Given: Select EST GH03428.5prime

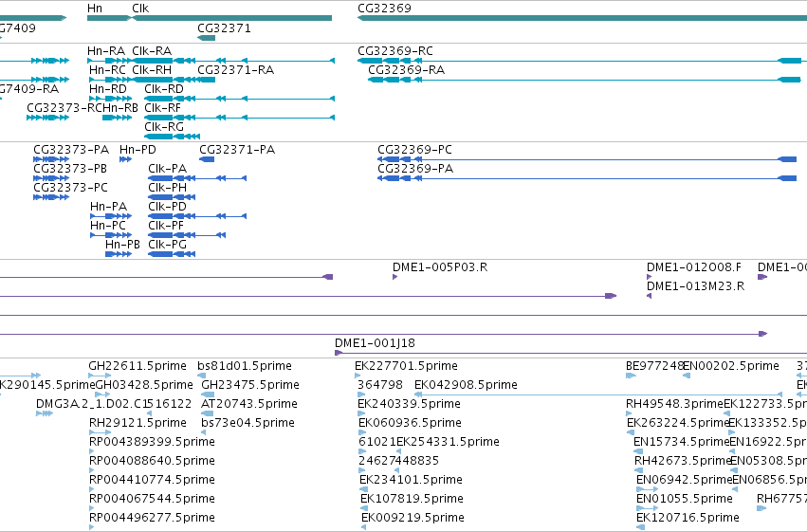Looking at the screenshot, I should click(145, 385).
